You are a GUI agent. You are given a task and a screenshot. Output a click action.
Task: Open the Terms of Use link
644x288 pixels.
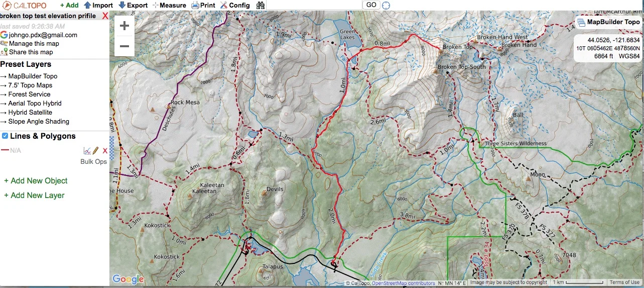(625, 282)
